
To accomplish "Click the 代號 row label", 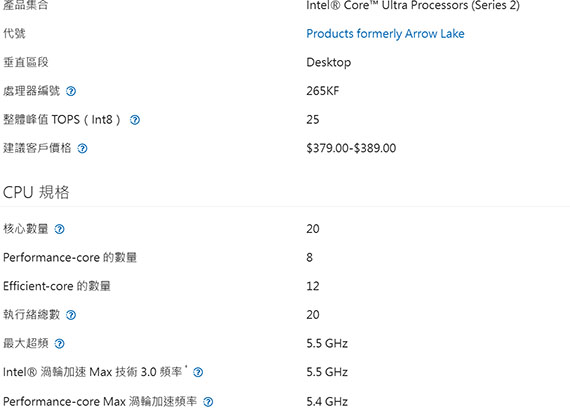I will pyautogui.click(x=14, y=33).
